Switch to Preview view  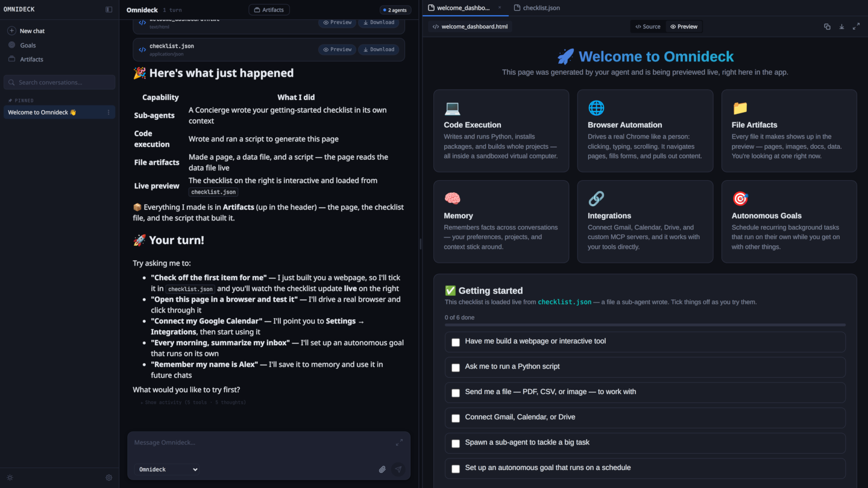point(684,27)
